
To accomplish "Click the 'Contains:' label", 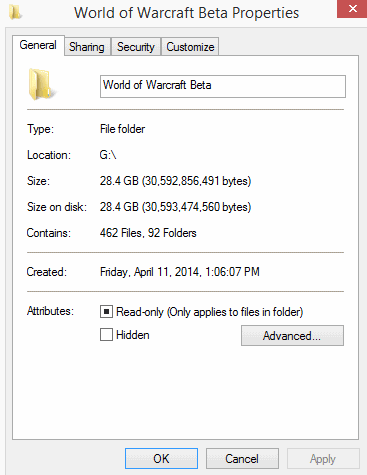I will 49,233.
